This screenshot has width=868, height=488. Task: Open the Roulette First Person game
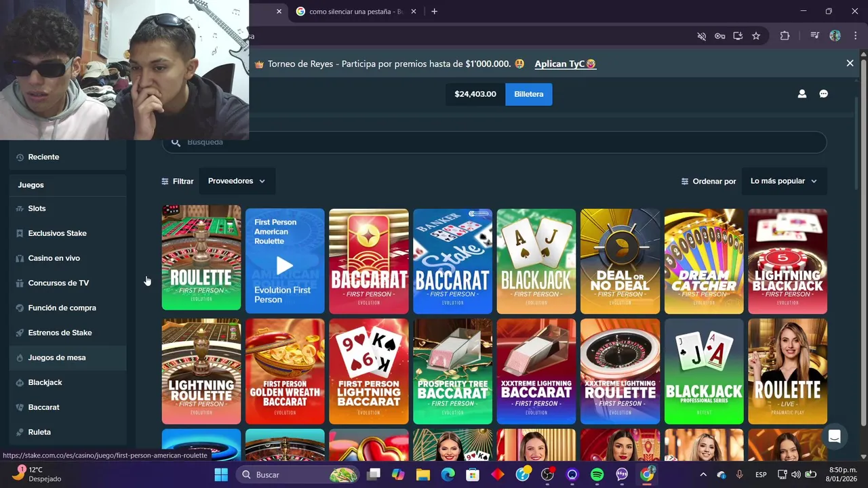tap(201, 258)
